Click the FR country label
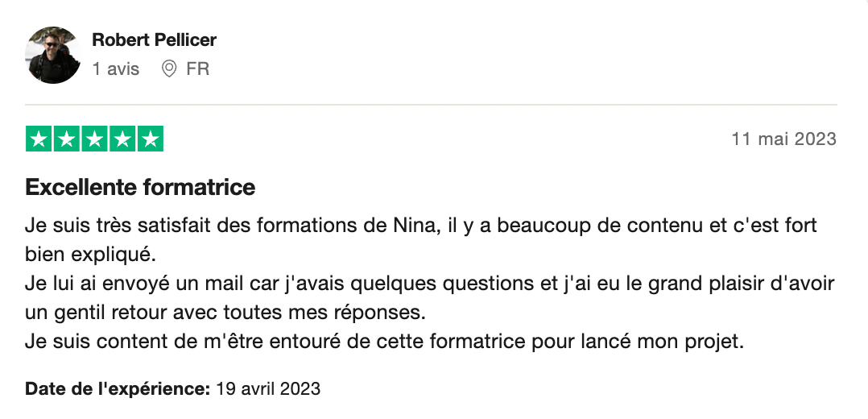 point(197,69)
